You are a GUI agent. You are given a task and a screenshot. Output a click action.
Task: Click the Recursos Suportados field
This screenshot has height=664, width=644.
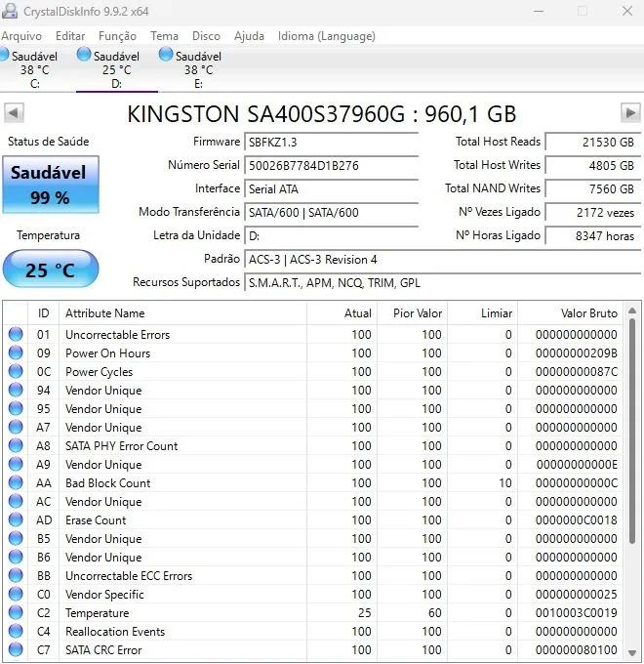[x=443, y=283]
